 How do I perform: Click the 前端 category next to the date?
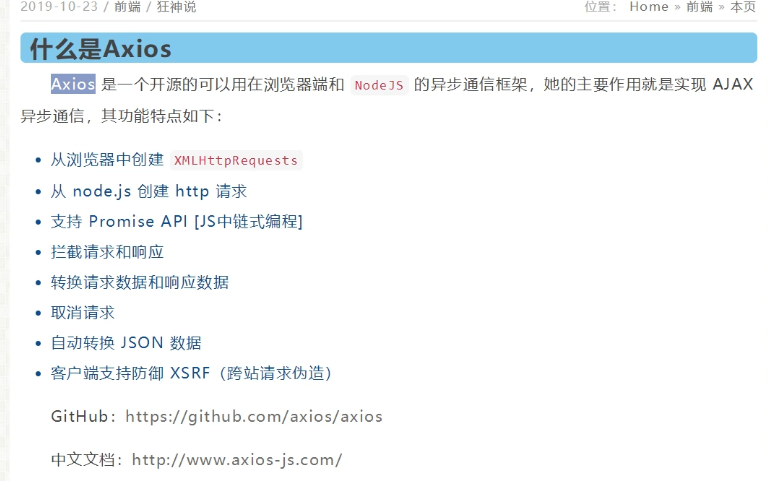tap(127, 7)
